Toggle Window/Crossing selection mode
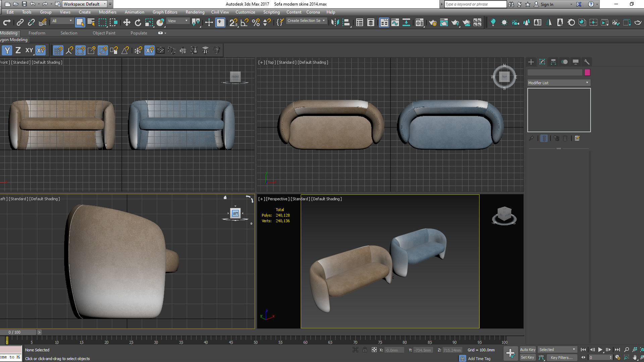The height and width of the screenshot is (362, 644). (x=114, y=22)
